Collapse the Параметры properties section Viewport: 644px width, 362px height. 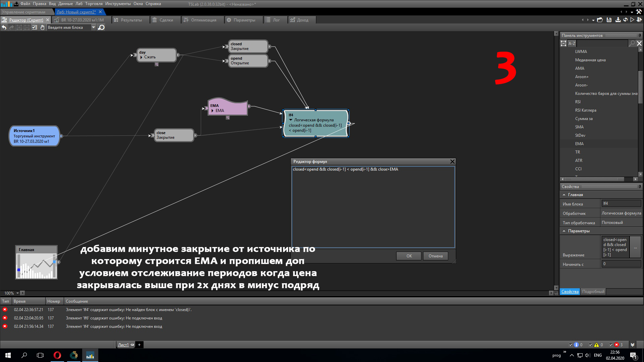(564, 231)
